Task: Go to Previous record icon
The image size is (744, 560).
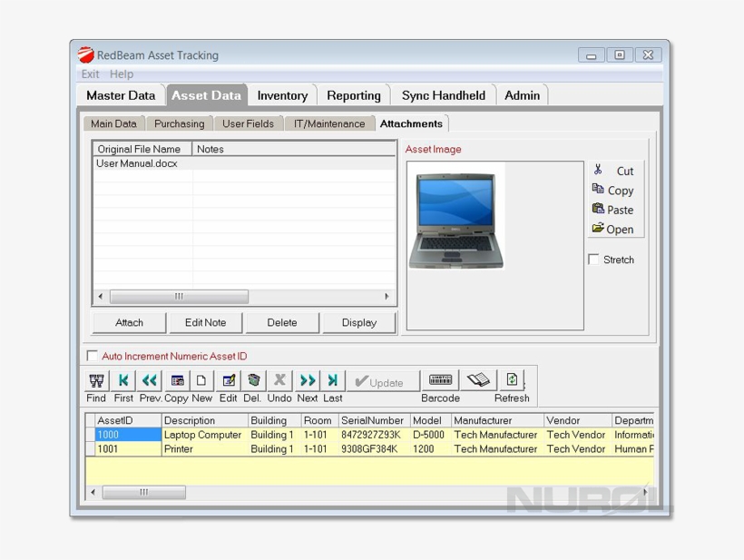Action: (x=150, y=381)
